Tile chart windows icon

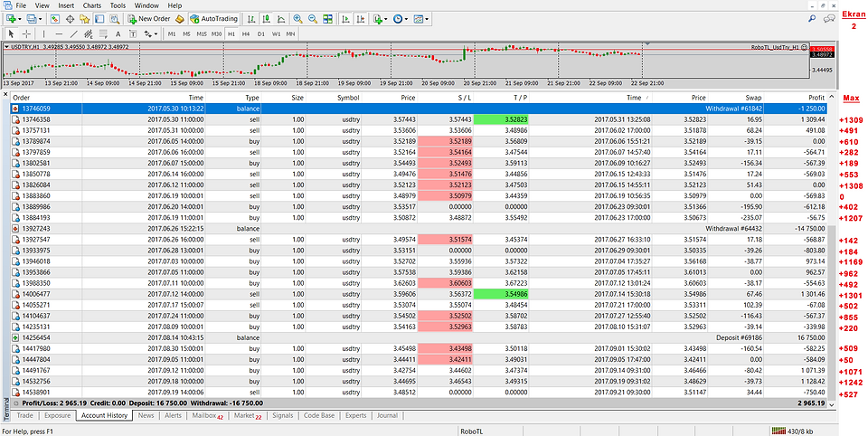(x=327, y=19)
